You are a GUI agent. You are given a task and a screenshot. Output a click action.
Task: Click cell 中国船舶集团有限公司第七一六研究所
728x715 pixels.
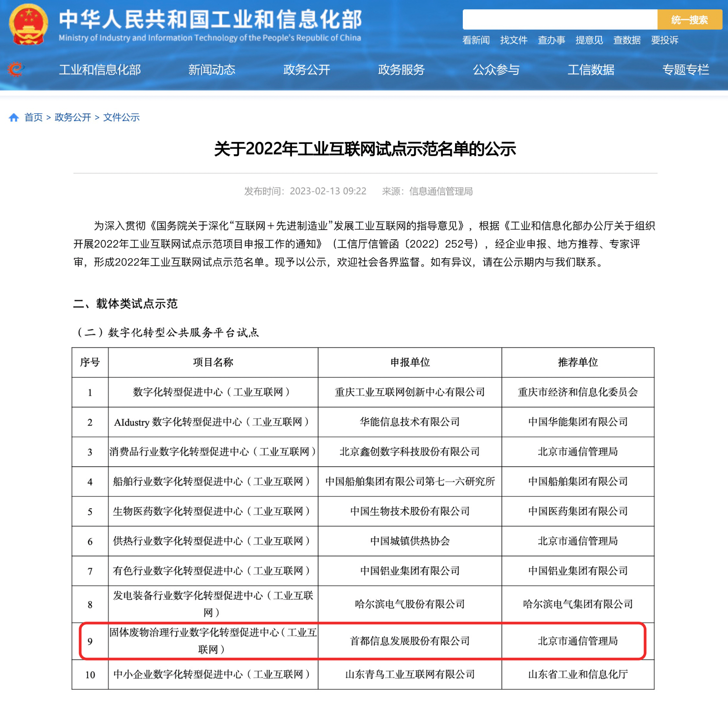point(410,482)
